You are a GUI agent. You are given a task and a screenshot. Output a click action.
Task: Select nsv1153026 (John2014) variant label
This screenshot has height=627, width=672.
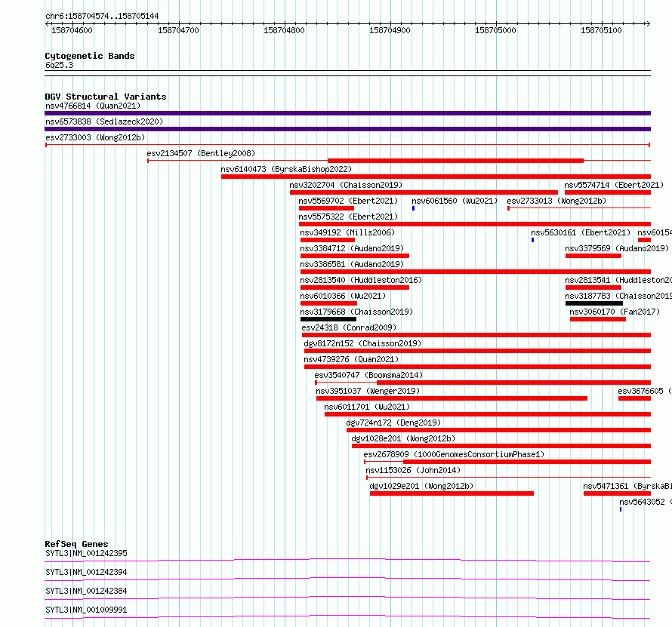pos(413,470)
